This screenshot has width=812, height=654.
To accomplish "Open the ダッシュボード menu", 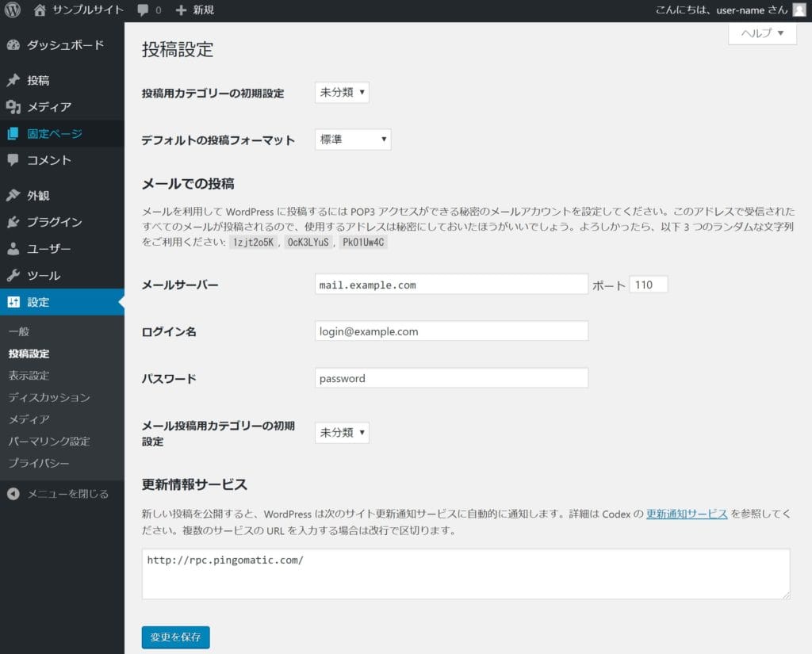I will (x=62, y=45).
